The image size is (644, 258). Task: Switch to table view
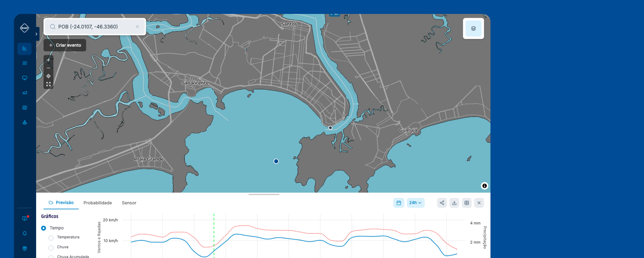467,203
